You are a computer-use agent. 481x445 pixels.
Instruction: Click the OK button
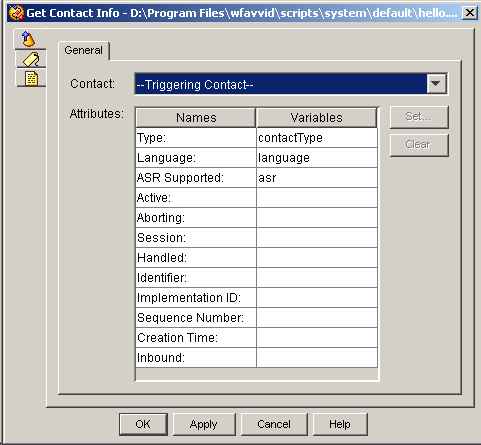click(143, 424)
